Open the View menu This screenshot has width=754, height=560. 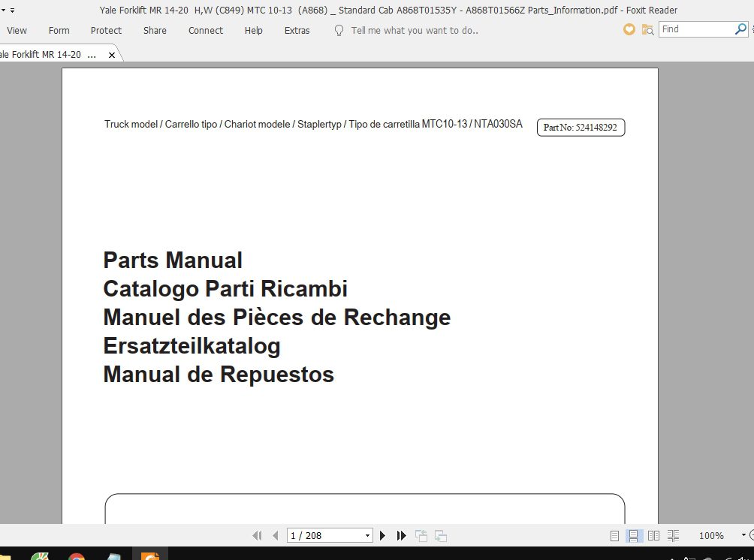pyautogui.click(x=17, y=30)
